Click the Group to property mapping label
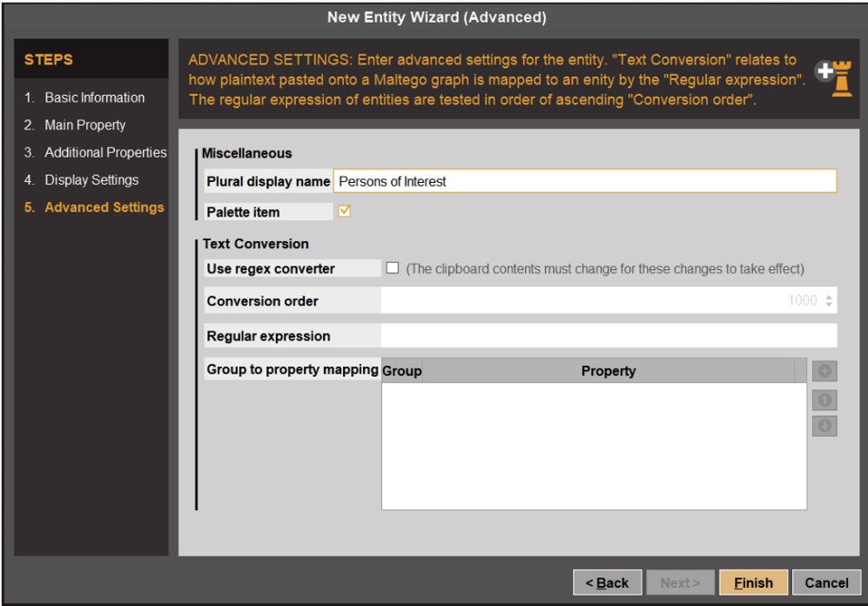This screenshot has height=606, width=868. [293, 369]
